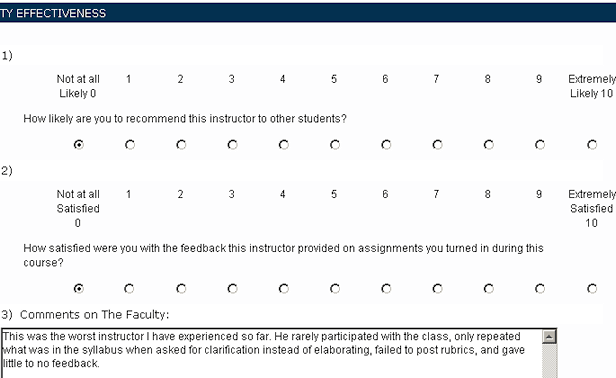This screenshot has width=616, height=378.
Task: Choose rating 5 for recommend this instructor
Action: point(335,145)
